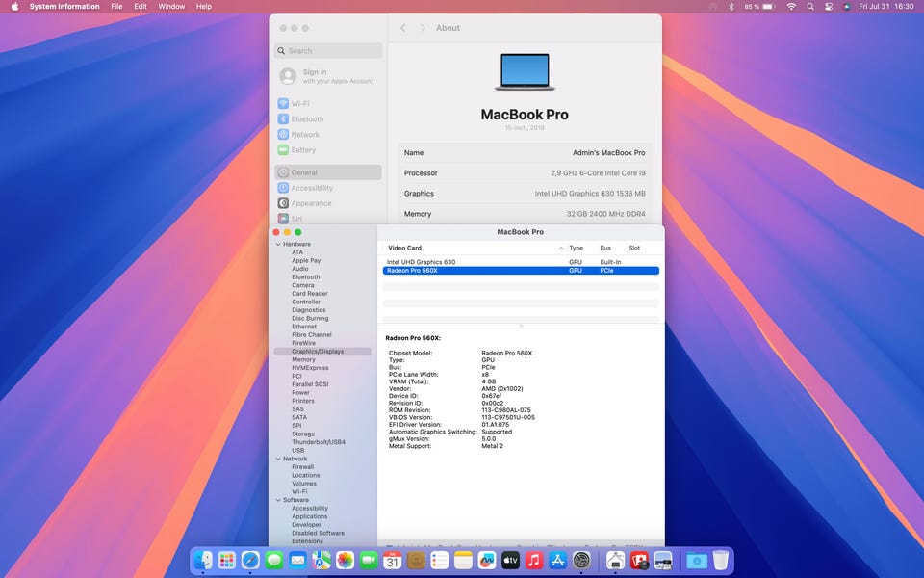
Task: Open Photos from the Dock
Action: tap(345, 560)
